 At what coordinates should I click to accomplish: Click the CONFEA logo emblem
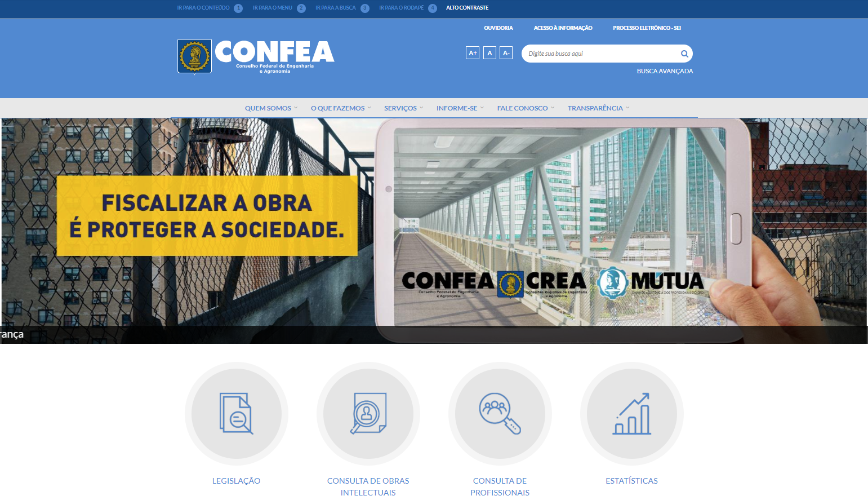click(195, 56)
